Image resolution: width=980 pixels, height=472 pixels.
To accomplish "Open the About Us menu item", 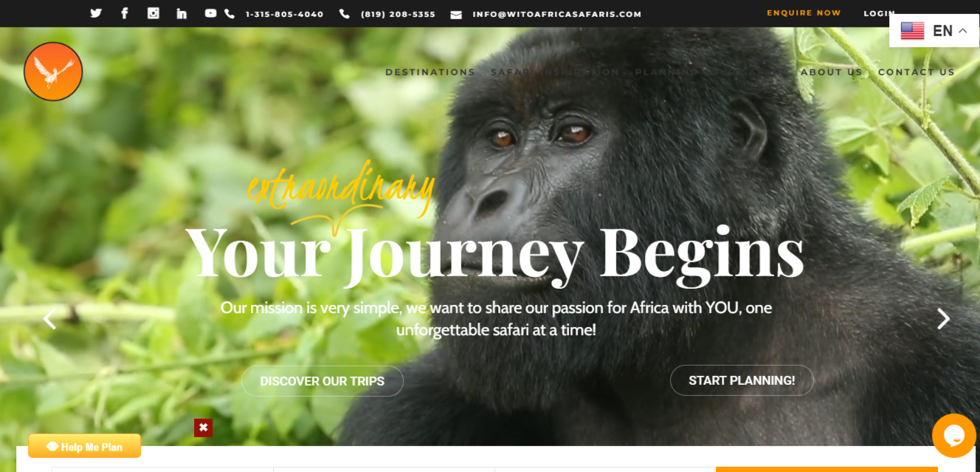I will pos(832,72).
